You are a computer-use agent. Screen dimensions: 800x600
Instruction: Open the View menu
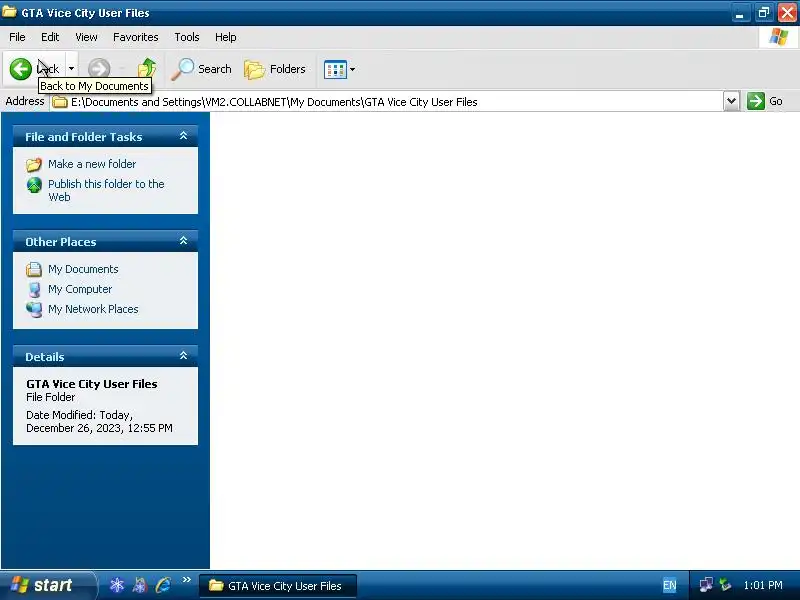[86, 37]
